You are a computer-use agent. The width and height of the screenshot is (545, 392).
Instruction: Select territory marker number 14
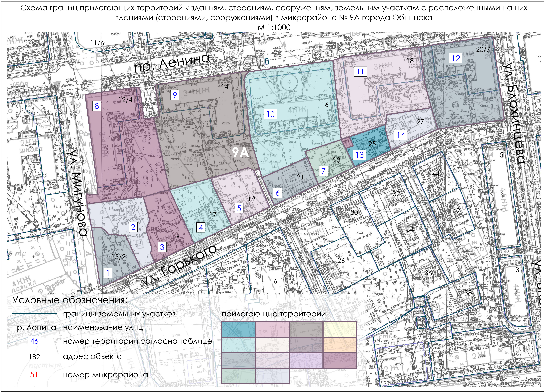(401, 135)
